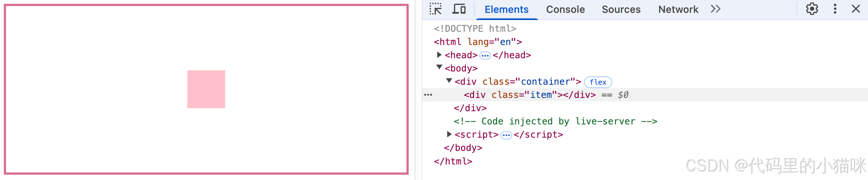The height and width of the screenshot is (180, 868).
Task: Click the $0 reference text
Action: tap(623, 95)
